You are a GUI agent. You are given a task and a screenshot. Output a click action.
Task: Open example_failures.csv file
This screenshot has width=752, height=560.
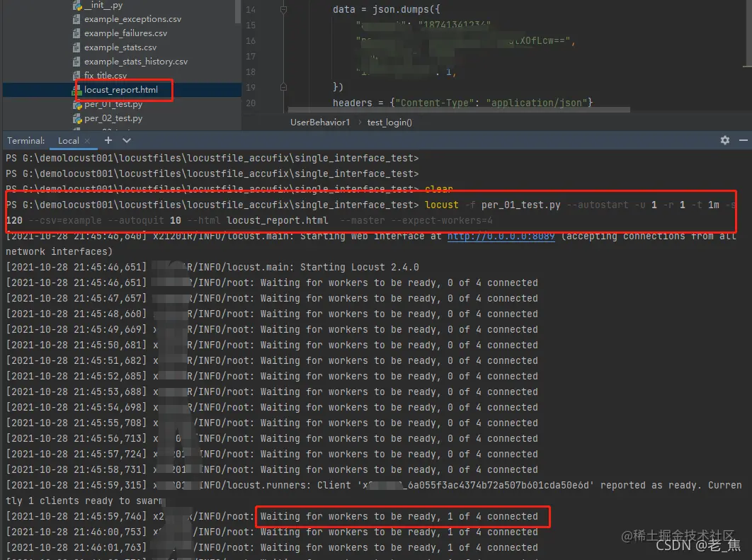(x=125, y=33)
